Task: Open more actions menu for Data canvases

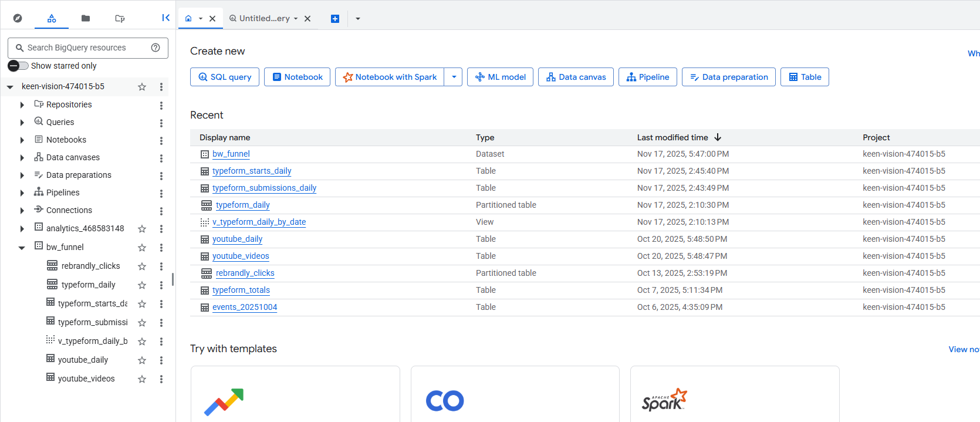Action: click(161, 158)
